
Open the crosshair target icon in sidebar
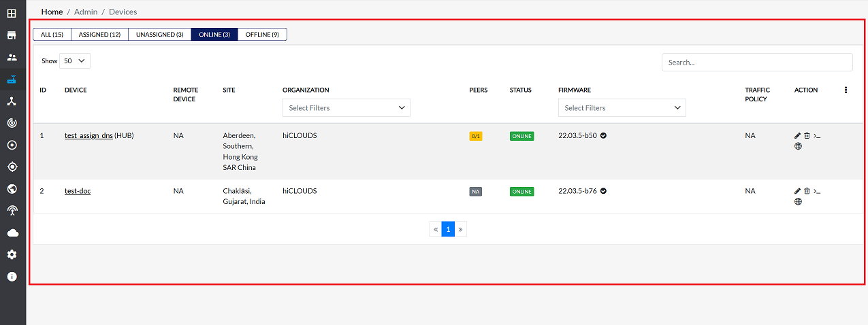click(x=12, y=167)
